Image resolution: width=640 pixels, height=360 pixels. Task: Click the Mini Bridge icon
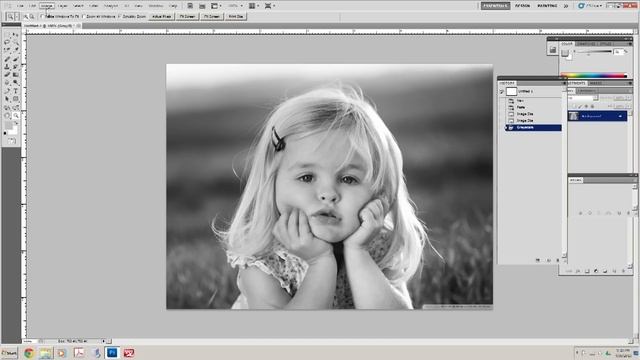click(x=202, y=6)
